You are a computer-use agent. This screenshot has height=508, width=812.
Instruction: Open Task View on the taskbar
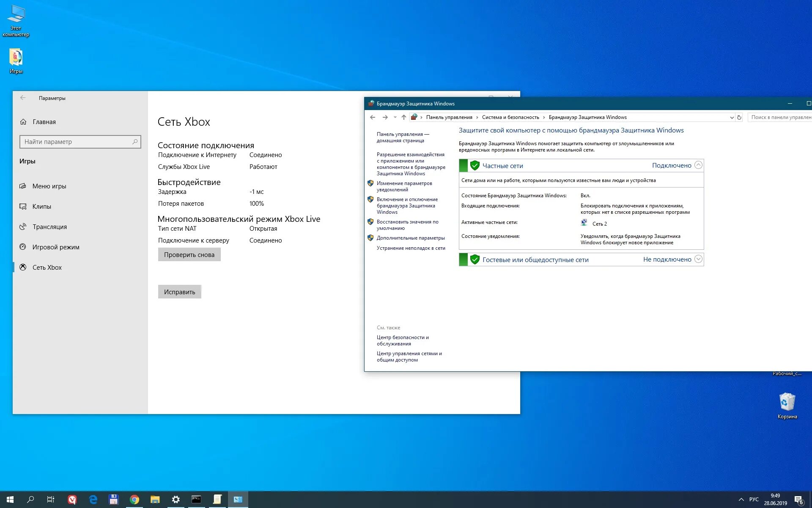pos(51,500)
